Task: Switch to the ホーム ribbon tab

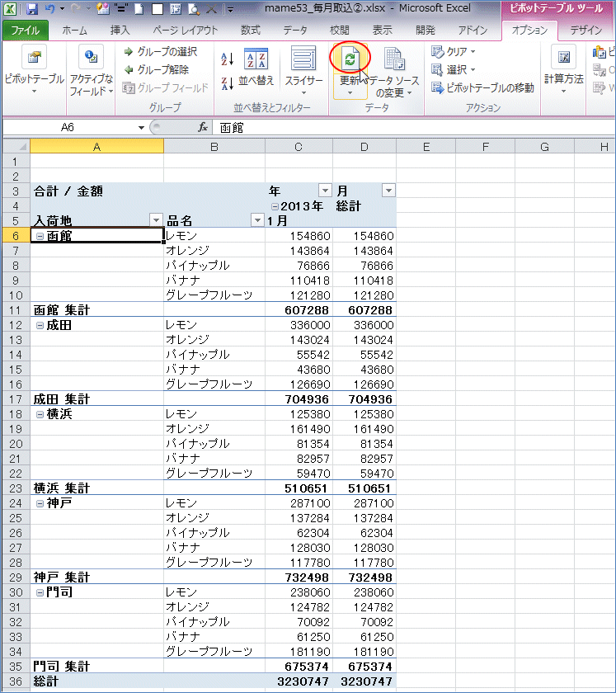Action: [74, 31]
